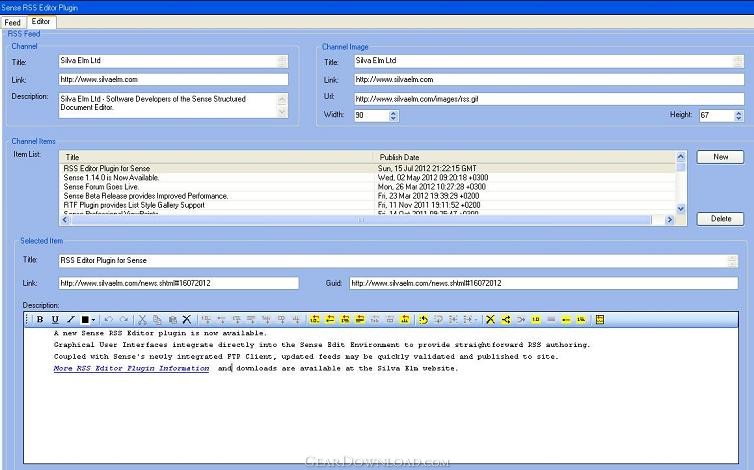Click the Channel Title input field
The width and height of the screenshot is (754, 470).
tap(173, 61)
